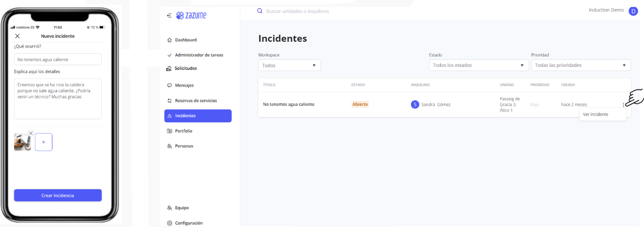Remove the attached photo thumbnail

pyautogui.click(x=31, y=133)
